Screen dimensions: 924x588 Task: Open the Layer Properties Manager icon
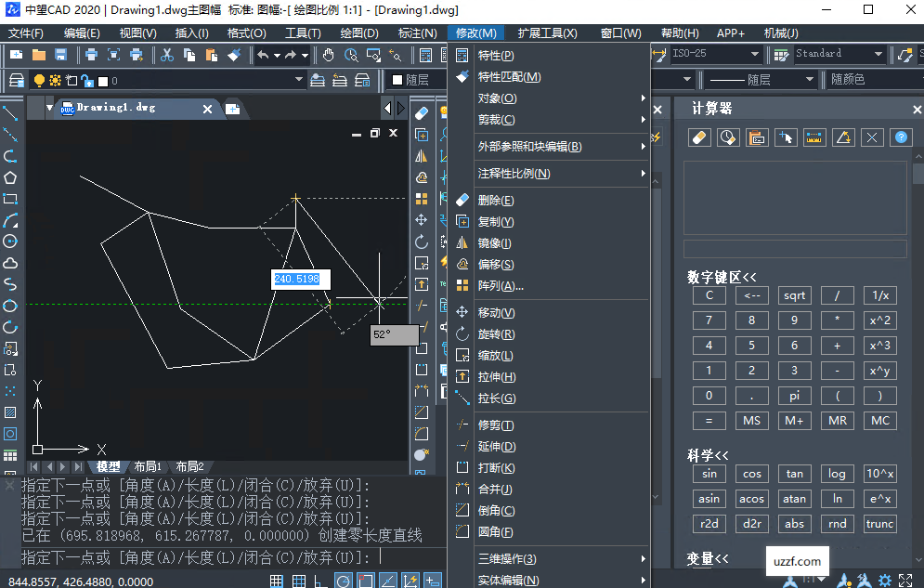coord(17,79)
